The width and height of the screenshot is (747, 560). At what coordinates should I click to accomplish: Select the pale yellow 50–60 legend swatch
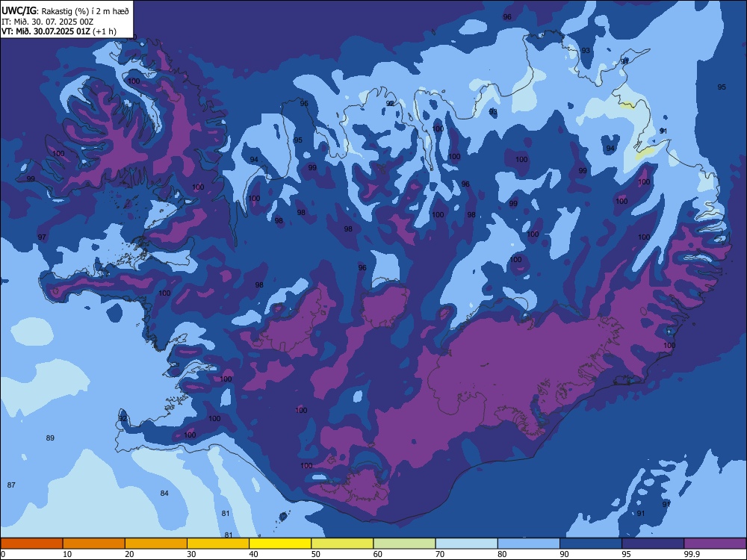pyautogui.click(x=343, y=544)
